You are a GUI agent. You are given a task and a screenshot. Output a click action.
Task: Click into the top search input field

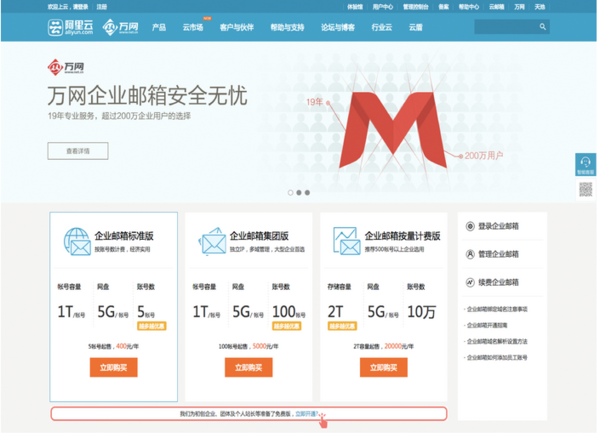tap(506, 27)
